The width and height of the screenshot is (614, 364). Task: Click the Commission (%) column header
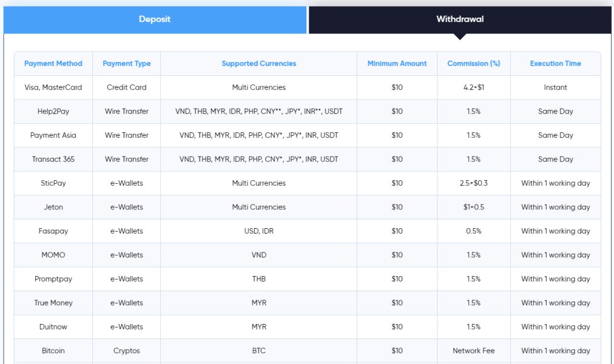[x=474, y=64]
